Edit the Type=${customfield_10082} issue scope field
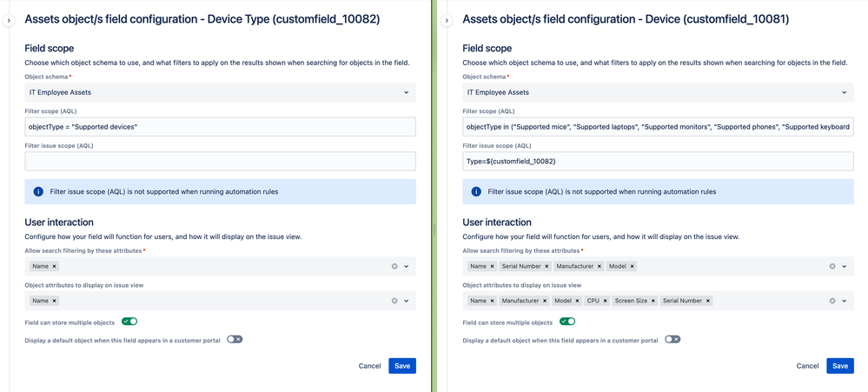This screenshot has width=868, height=392. [x=658, y=161]
